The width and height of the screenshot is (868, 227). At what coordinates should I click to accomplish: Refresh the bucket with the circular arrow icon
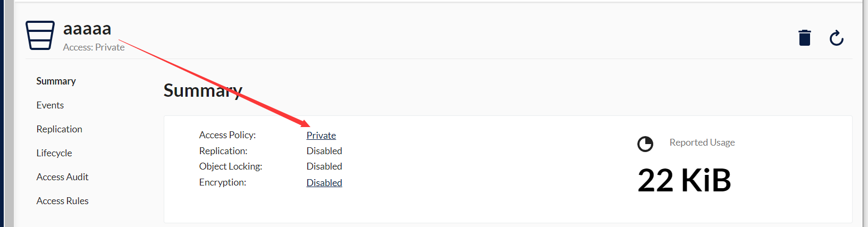coord(836,38)
